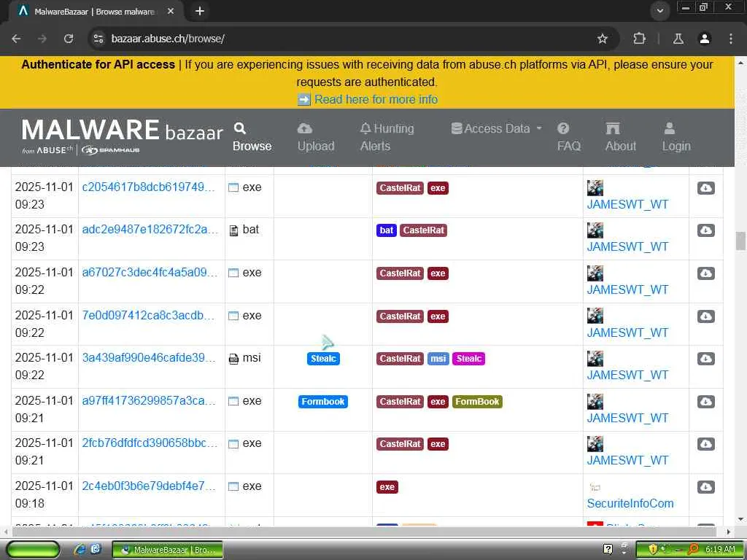The height and width of the screenshot is (560, 747).
Task: Bookmark this page with the star icon
Action: (602, 39)
